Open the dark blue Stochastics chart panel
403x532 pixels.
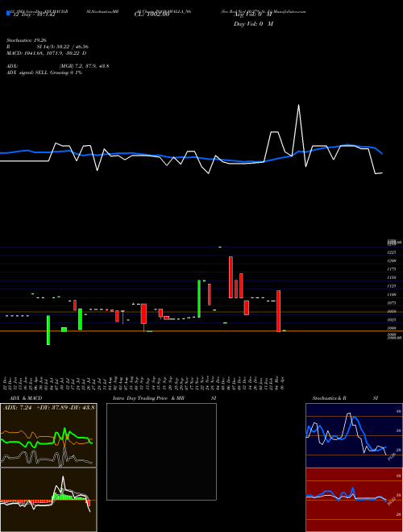click(354, 435)
